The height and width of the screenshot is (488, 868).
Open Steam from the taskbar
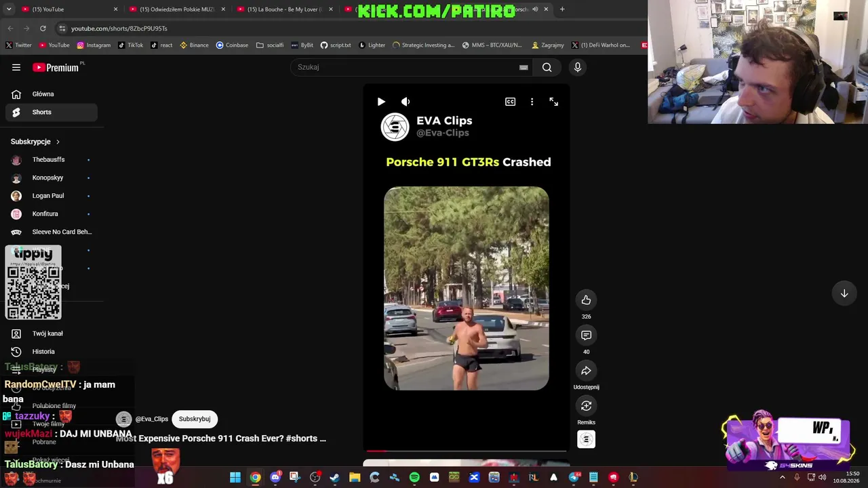tap(334, 478)
